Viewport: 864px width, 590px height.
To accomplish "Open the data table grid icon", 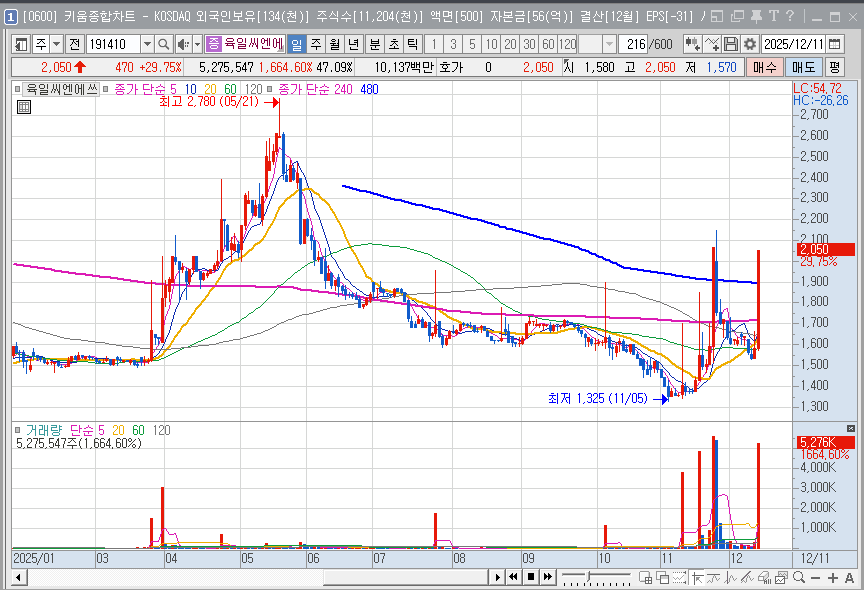I will 24,107.
